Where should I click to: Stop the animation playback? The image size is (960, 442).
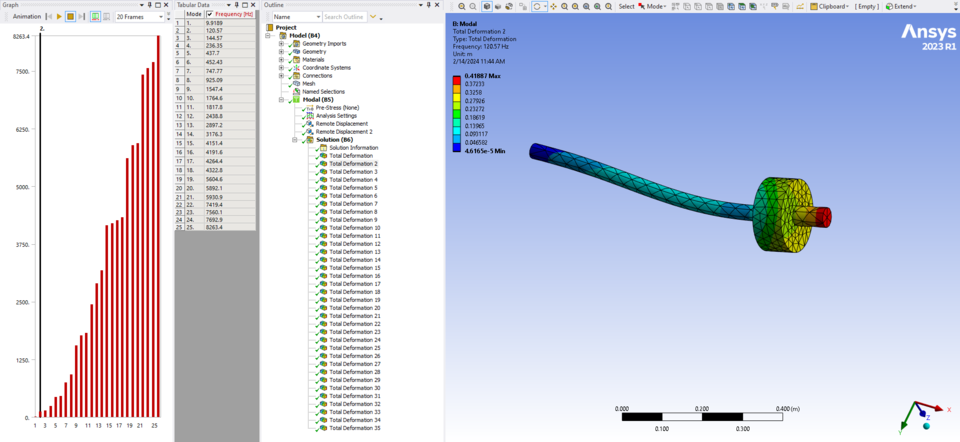tap(70, 17)
